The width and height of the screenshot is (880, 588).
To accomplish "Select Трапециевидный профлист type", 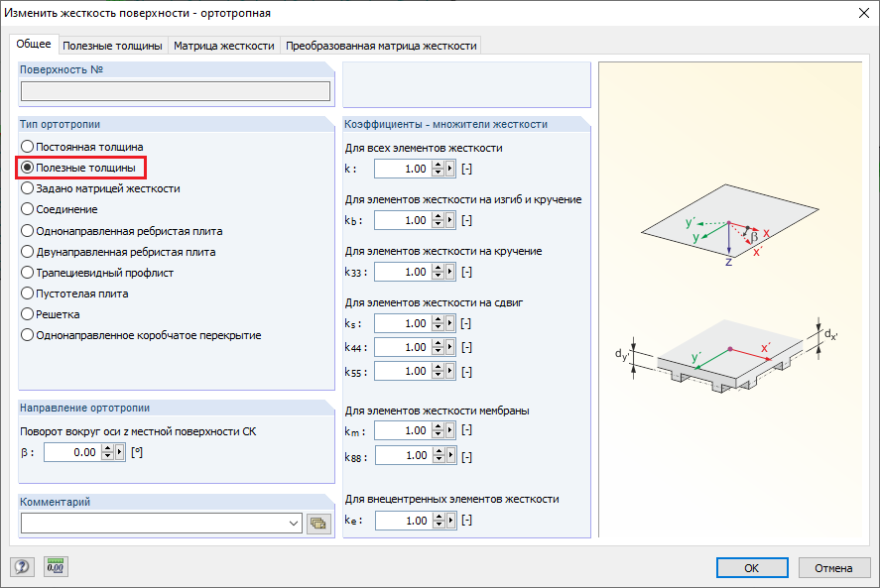I will coord(97,273).
